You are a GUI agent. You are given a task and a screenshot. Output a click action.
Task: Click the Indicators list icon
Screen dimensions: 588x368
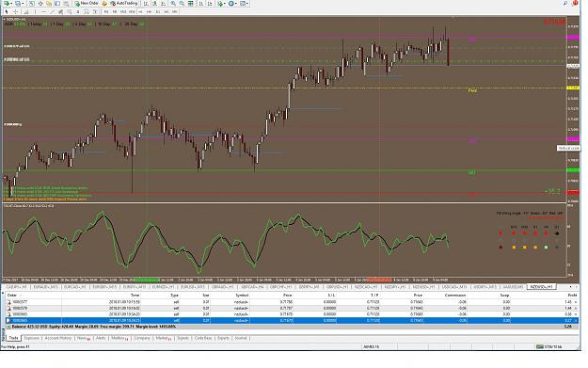220,4
